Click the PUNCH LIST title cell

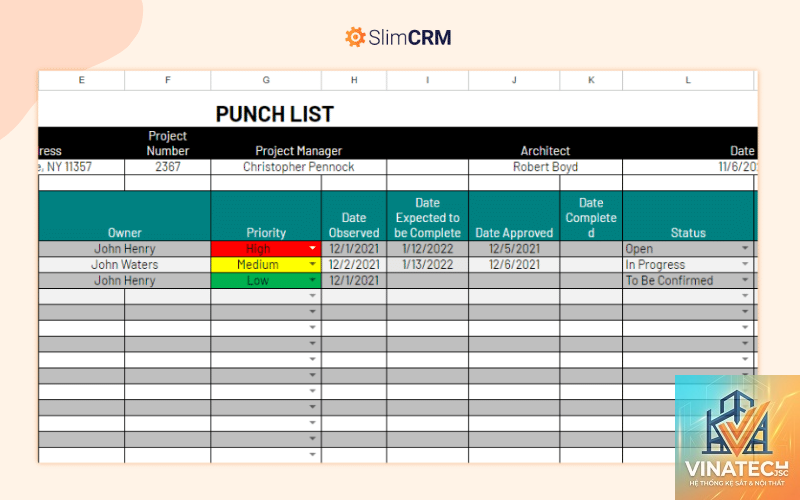tap(274, 114)
